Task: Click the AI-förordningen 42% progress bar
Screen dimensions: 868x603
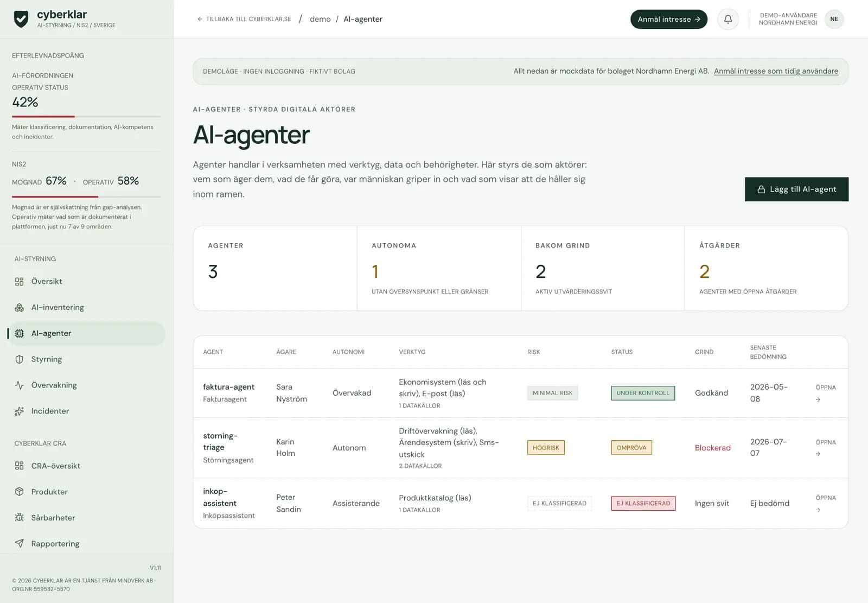Action: 86,116
